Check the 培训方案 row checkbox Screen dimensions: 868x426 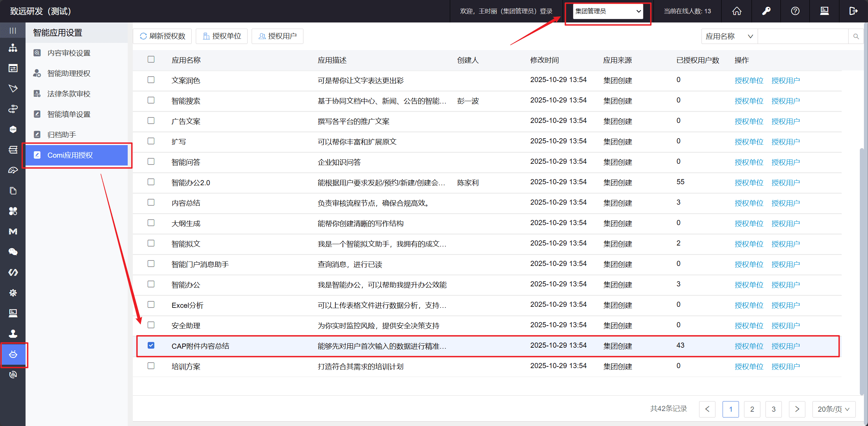pyautogui.click(x=151, y=366)
